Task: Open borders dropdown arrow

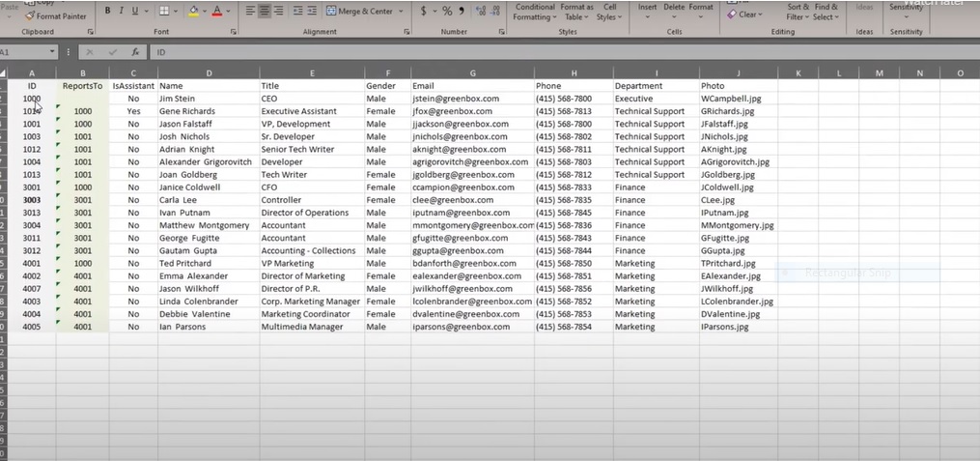Action: pos(175,11)
